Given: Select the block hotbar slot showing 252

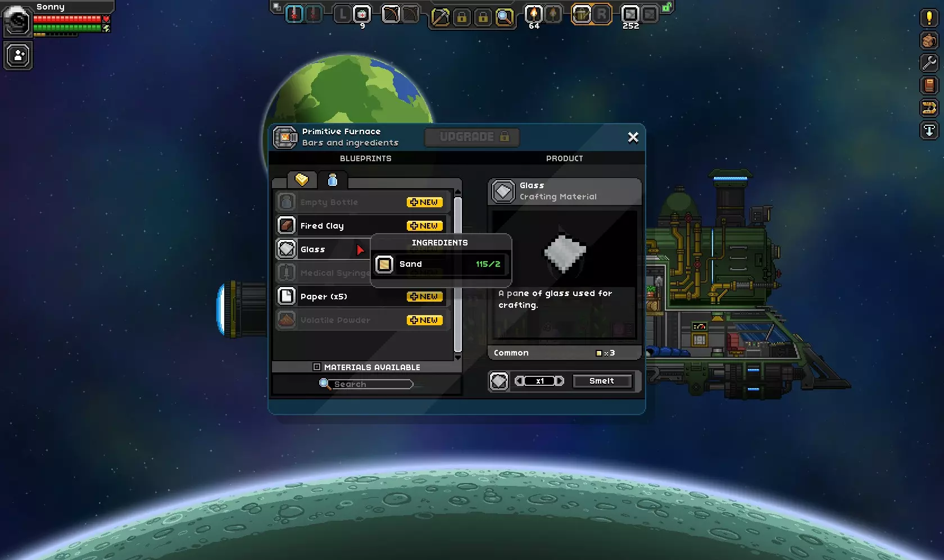Looking at the screenshot, I should point(630,14).
